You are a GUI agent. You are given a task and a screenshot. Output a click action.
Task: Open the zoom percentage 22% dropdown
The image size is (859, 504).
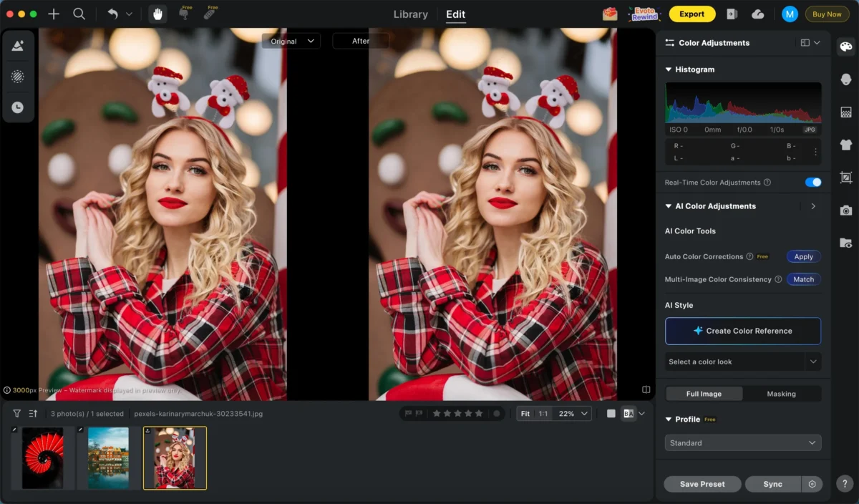[x=573, y=414]
